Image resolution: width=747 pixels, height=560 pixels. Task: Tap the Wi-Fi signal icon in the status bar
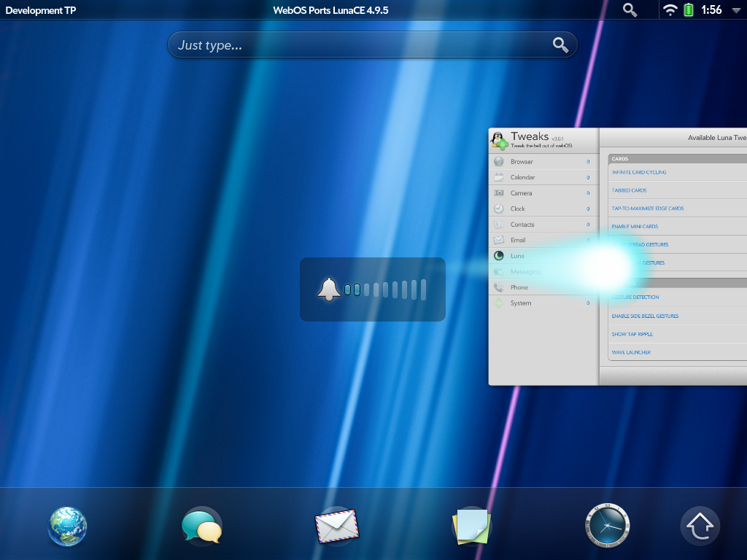pos(670,10)
